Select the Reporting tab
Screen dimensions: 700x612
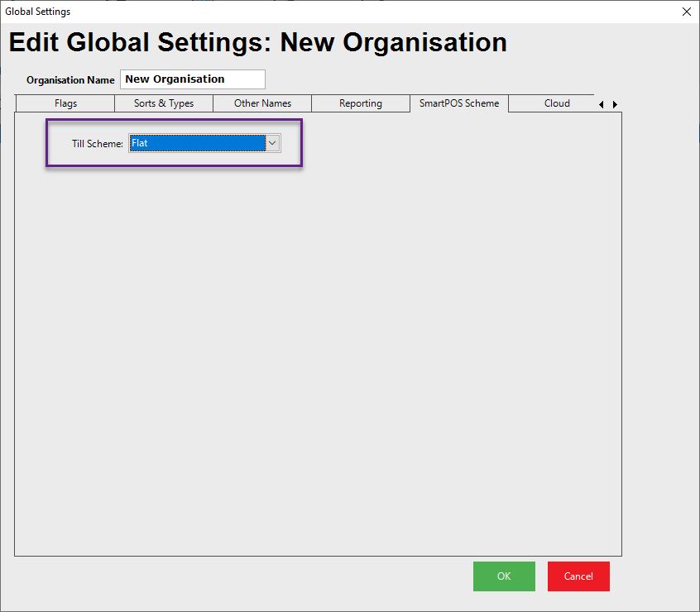(360, 103)
